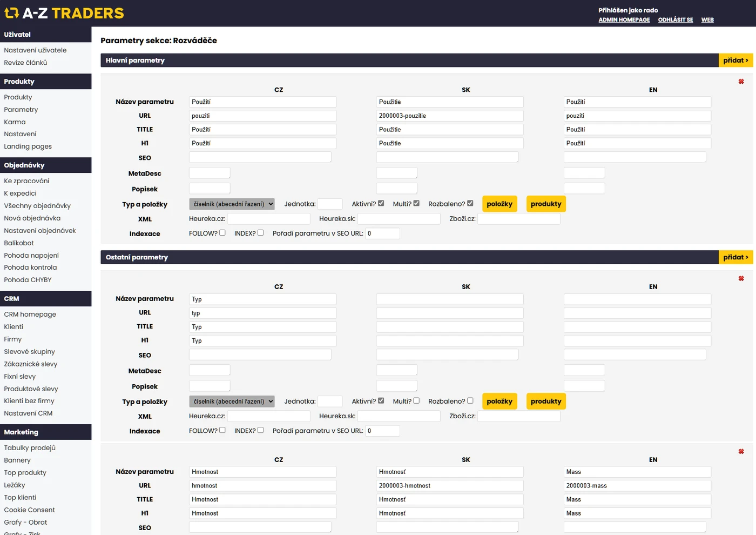Delete the Hmotnost parameter with red X
Image resolution: width=756 pixels, height=535 pixels.
[741, 451]
